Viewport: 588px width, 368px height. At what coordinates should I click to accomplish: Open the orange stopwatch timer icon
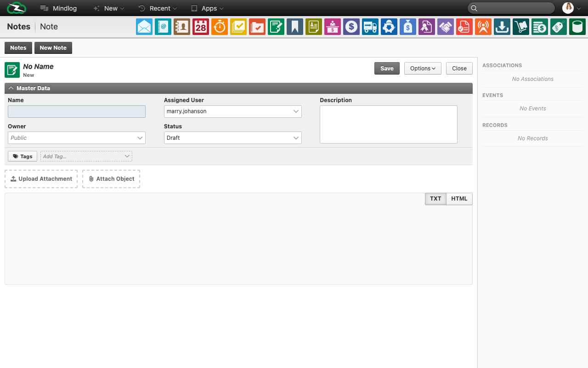220,27
